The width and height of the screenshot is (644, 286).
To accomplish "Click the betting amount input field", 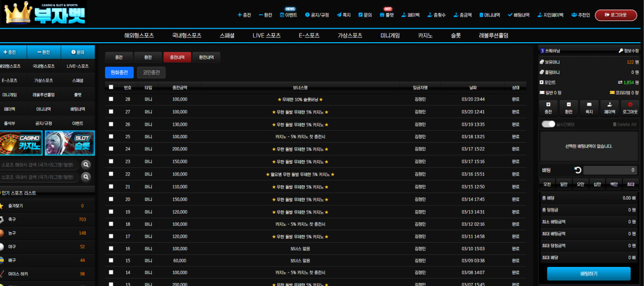I will tap(610, 170).
